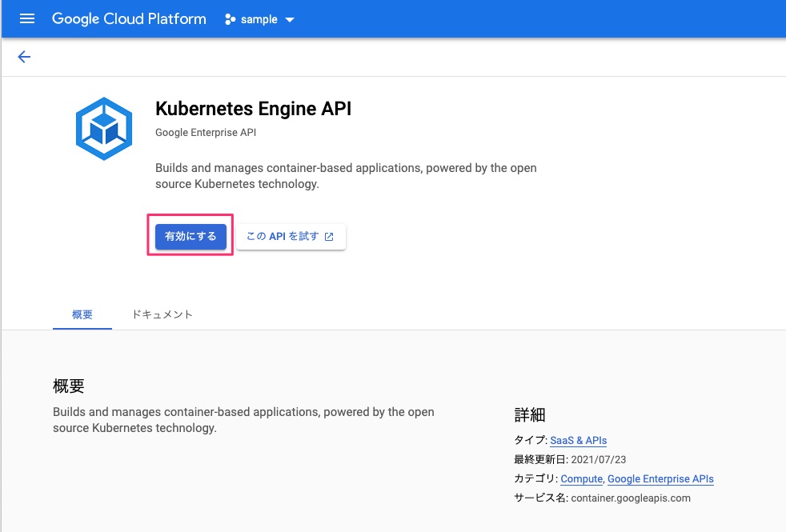Viewport: 786px width, 532px height.
Task: Click the Kubernetes Engine hexagon logo
Action: [104, 128]
